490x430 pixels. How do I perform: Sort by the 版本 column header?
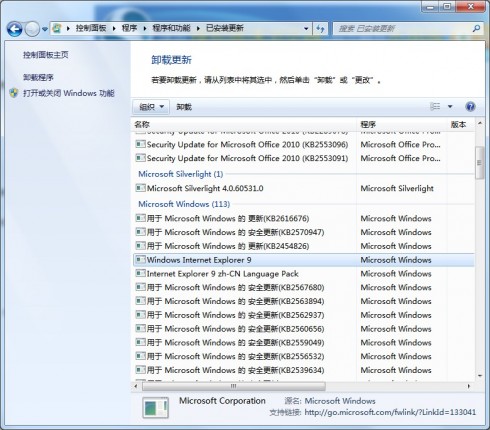(x=460, y=124)
